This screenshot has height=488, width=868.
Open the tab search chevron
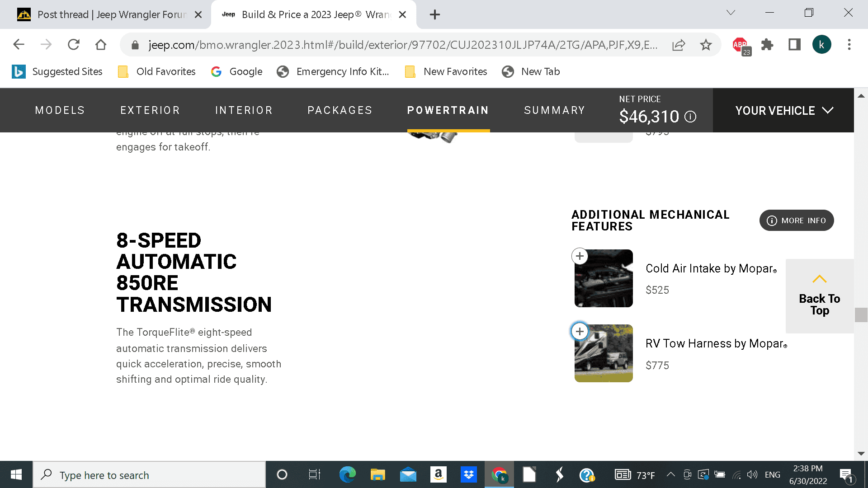731,13
